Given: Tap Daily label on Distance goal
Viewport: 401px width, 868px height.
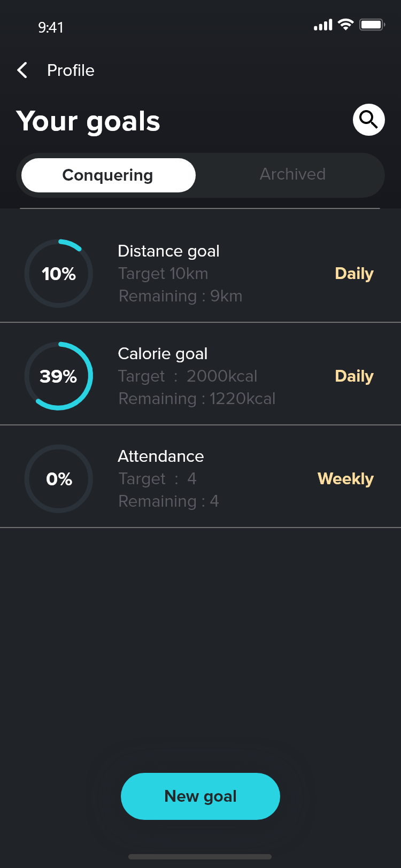Looking at the screenshot, I should 354,274.
